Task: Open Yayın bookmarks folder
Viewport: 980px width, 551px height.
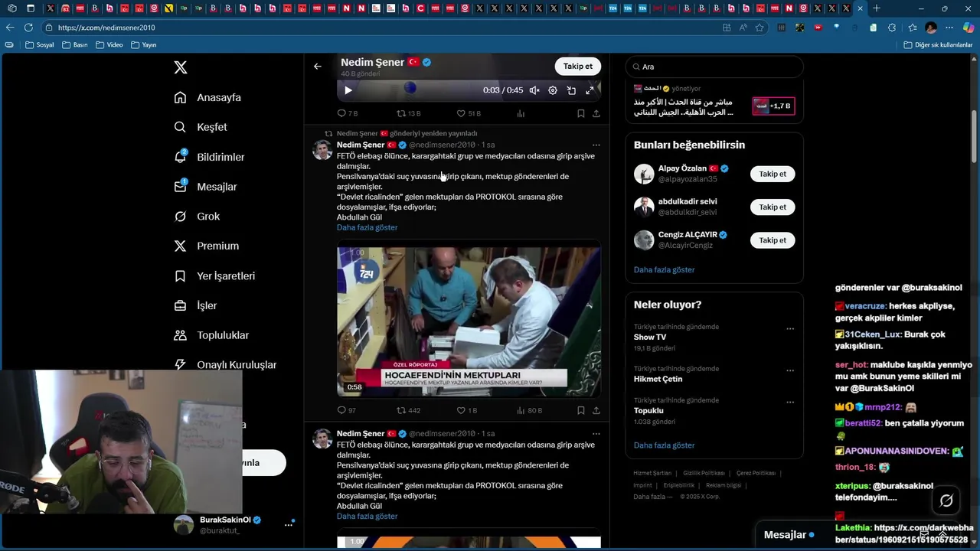Action: (144, 45)
